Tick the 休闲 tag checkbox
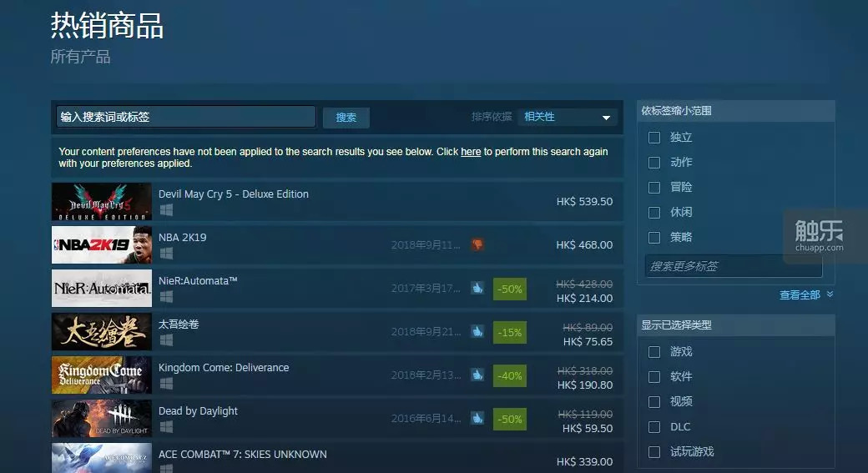 point(654,213)
